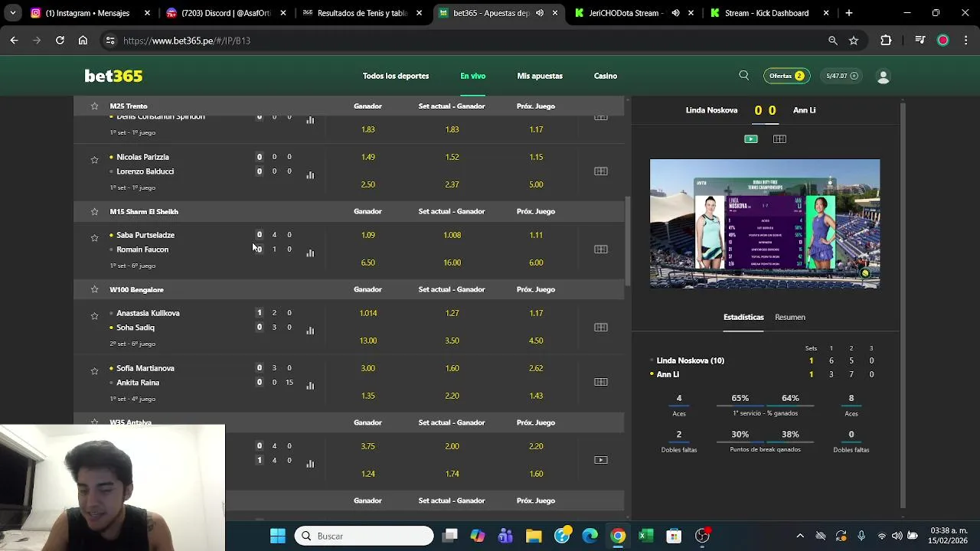Screen dimensions: 980x551
Task: Click the match list scrollbar
Action: point(627,241)
